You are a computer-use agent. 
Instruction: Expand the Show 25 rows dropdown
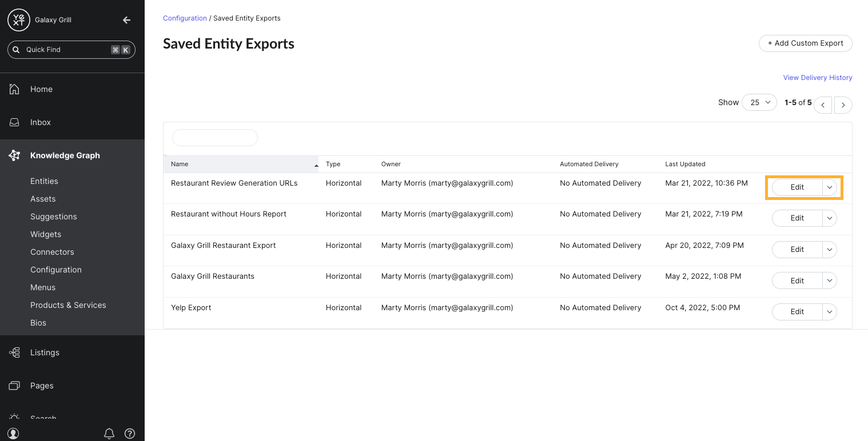click(759, 102)
